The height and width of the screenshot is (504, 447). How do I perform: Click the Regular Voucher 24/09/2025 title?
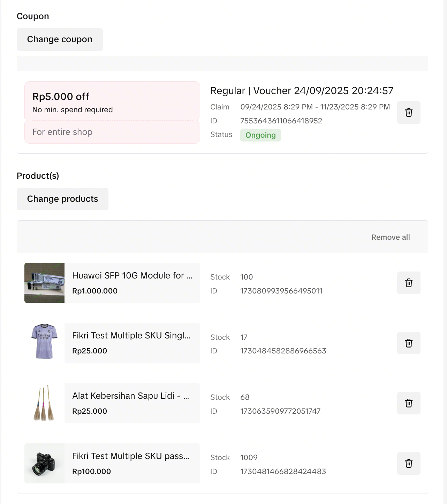(302, 91)
